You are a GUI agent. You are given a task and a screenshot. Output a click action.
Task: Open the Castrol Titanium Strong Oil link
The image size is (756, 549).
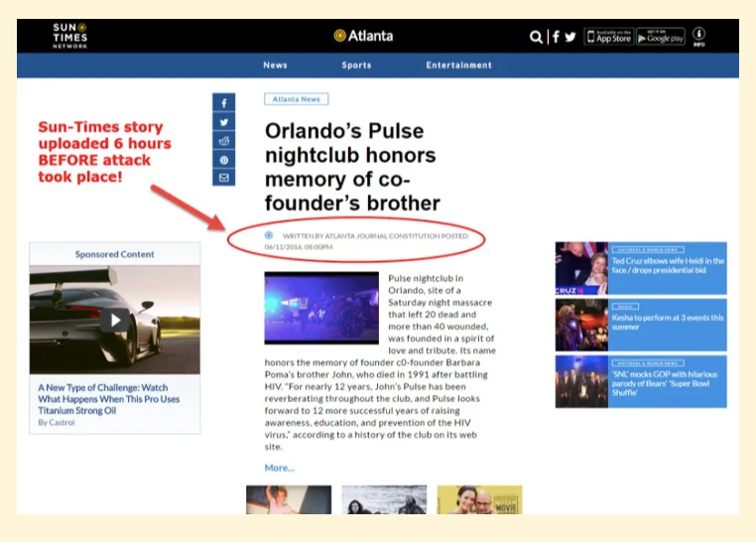[109, 399]
